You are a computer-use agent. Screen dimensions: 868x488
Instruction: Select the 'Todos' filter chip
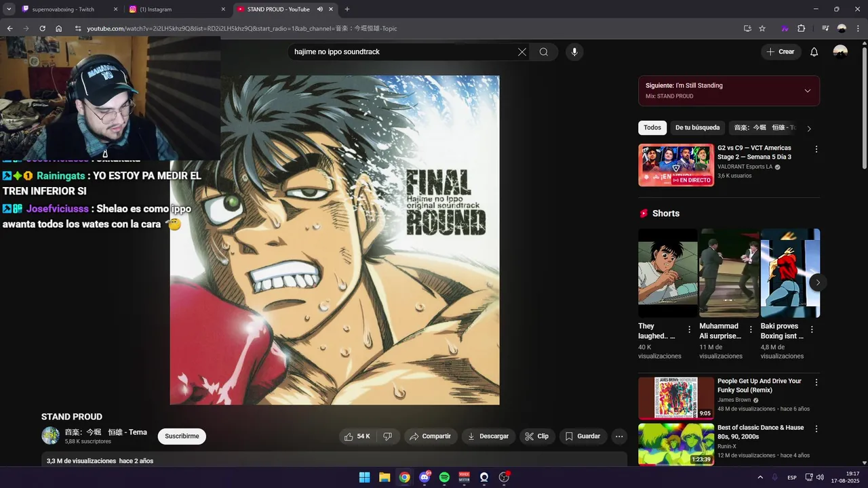(652, 127)
